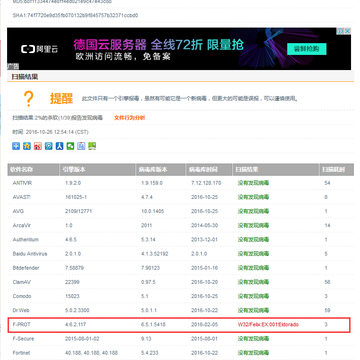Click the Aliyun logo in banner
The width and height of the screenshot is (360, 360).
coord(40,49)
